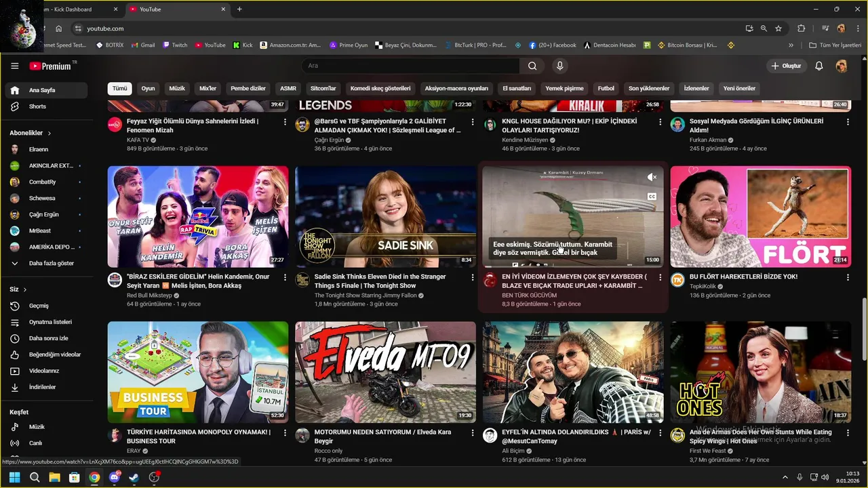Start voice search with microphone icon
This screenshot has width=868, height=488.
(559, 66)
